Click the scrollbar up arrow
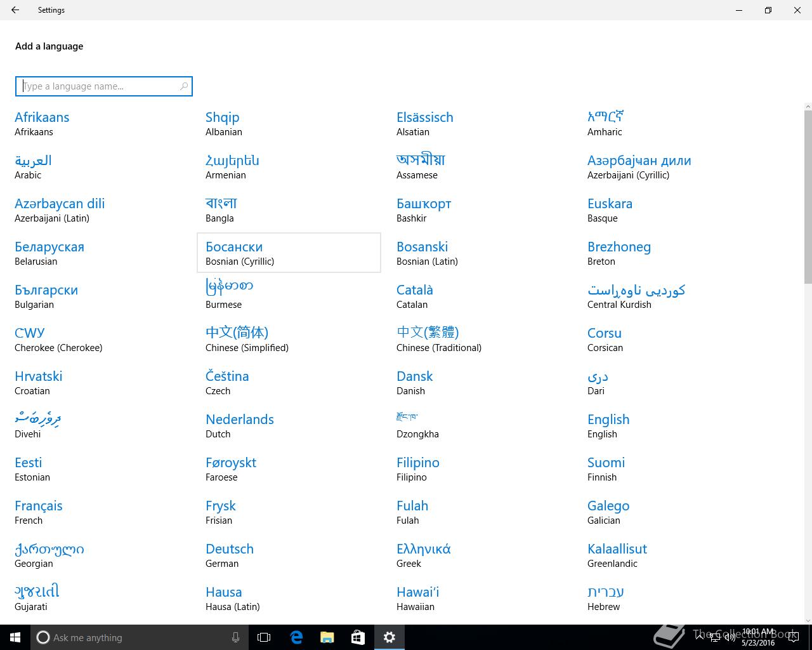This screenshot has height=650, width=812. pyautogui.click(x=808, y=106)
